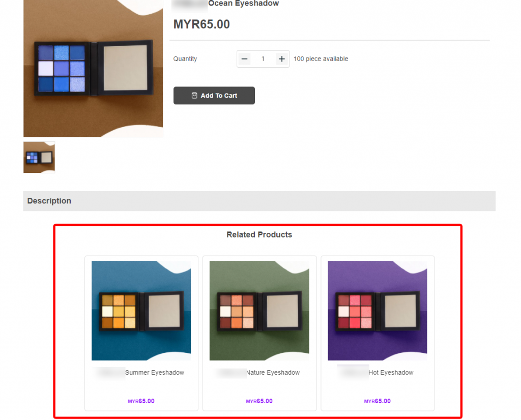521x420 pixels.
Task: Click the Nature Eyeshadow MYR65.00 price
Action: click(259, 401)
